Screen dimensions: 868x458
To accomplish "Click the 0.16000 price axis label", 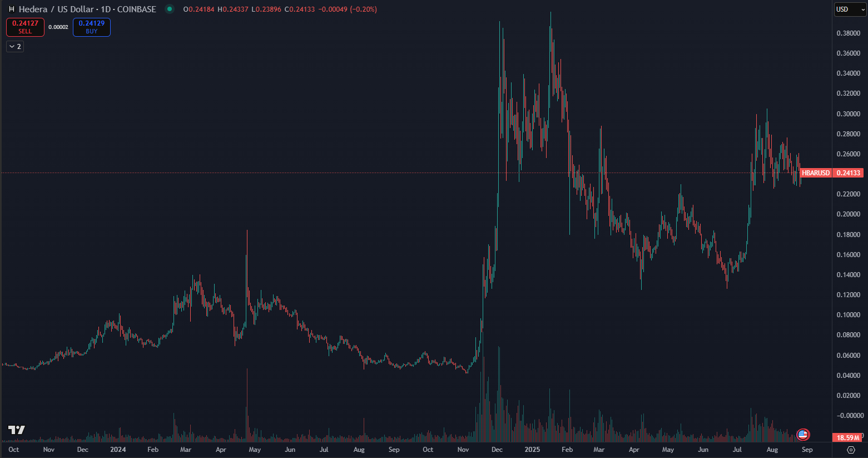I will [849, 255].
